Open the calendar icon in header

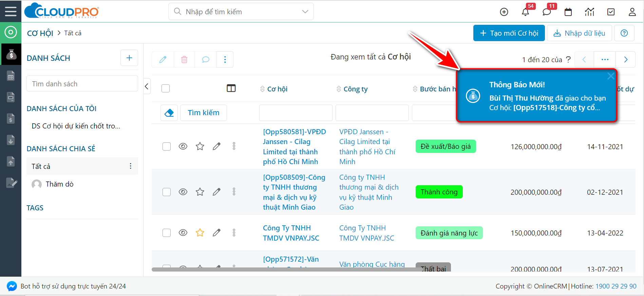point(568,12)
